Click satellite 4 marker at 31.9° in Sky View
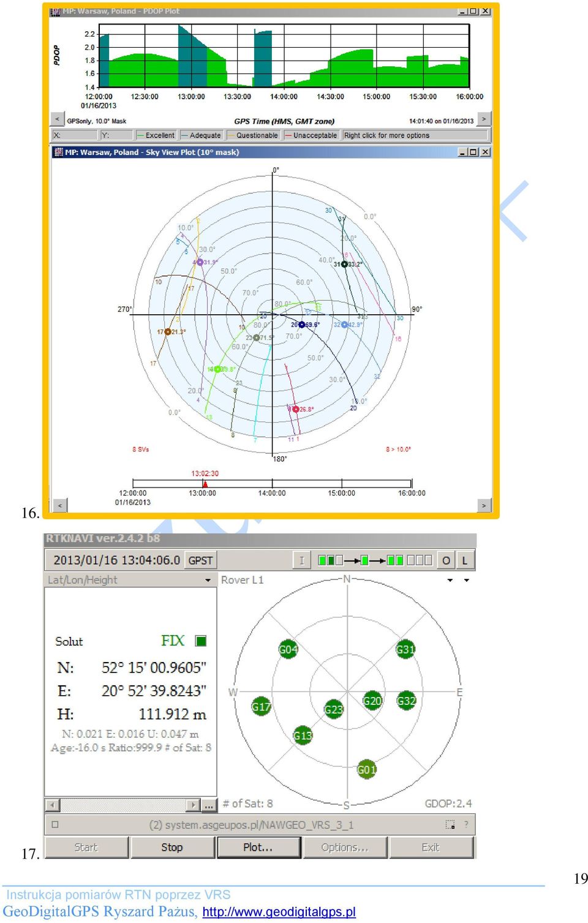Image resolution: width=588 pixels, height=923 pixels. (x=200, y=262)
